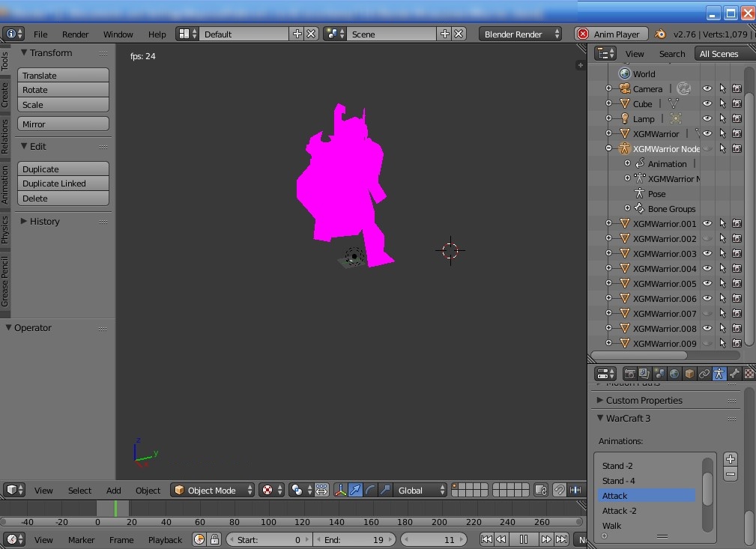This screenshot has height=549, width=756.
Task: Switch to the Grease Pencil tab
Action: (4, 282)
